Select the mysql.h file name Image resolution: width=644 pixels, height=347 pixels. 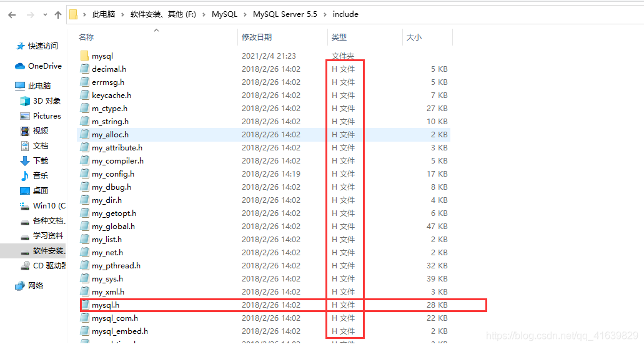click(x=106, y=305)
